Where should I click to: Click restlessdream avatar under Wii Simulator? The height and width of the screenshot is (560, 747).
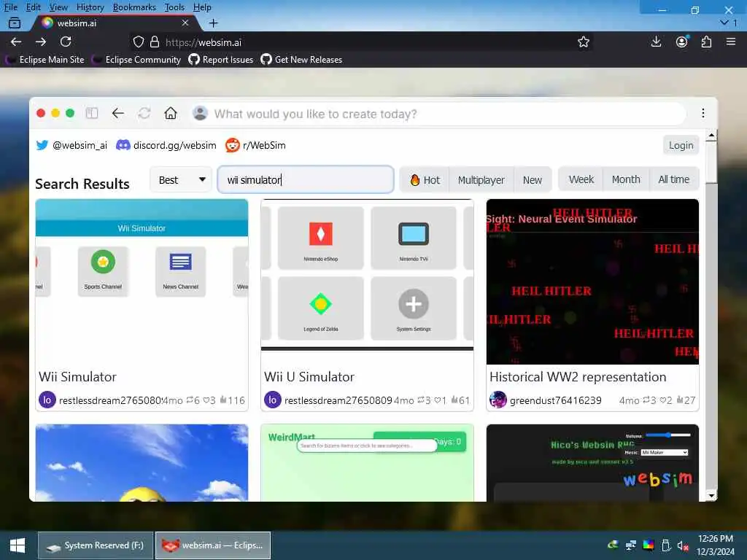click(x=47, y=400)
